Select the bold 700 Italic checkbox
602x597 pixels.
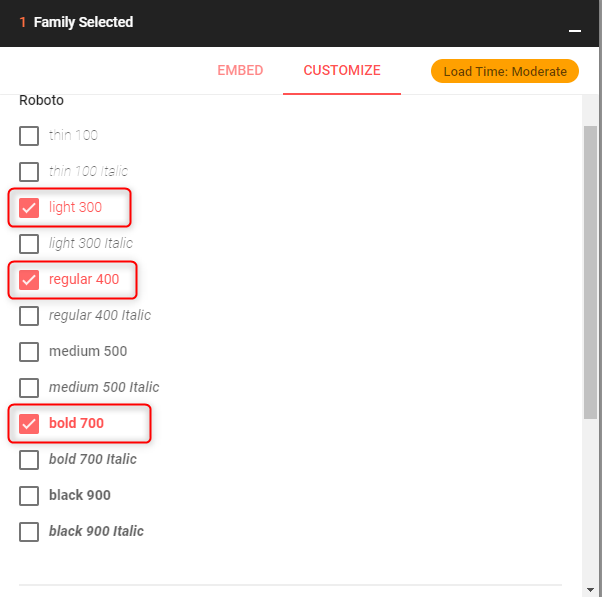29,460
